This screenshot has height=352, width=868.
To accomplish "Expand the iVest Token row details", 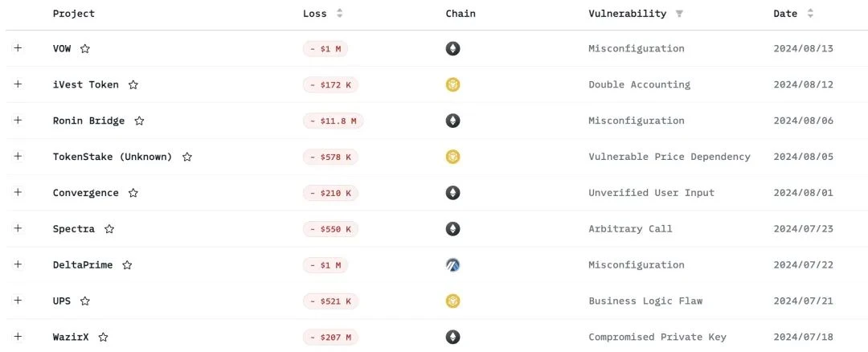I will point(18,84).
